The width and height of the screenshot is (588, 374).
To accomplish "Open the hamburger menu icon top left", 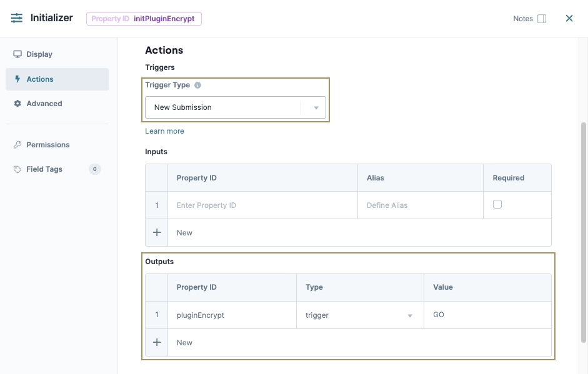I will point(16,17).
